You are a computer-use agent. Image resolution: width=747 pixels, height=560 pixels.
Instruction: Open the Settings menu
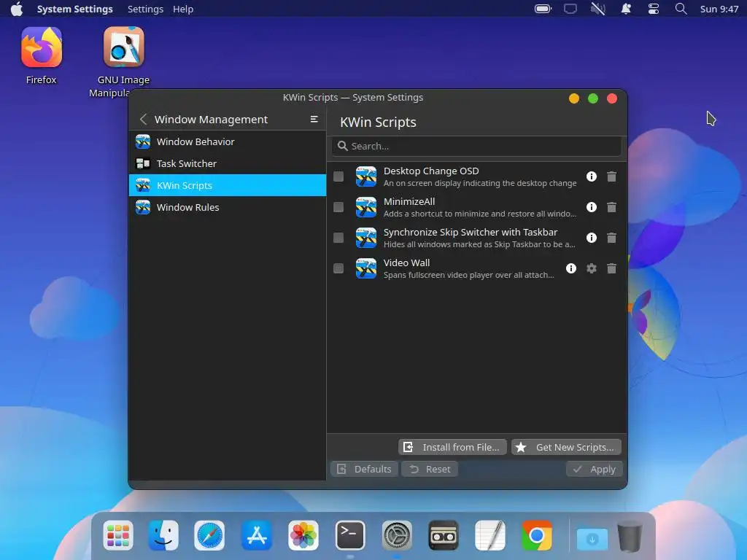coord(145,9)
